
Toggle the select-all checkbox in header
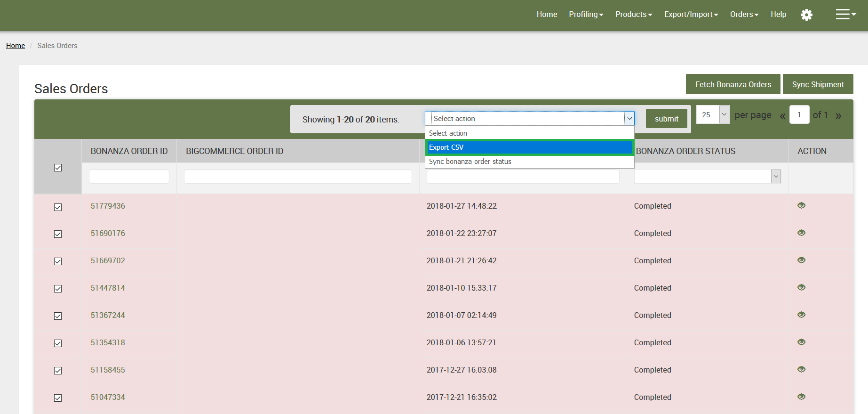[x=58, y=168]
